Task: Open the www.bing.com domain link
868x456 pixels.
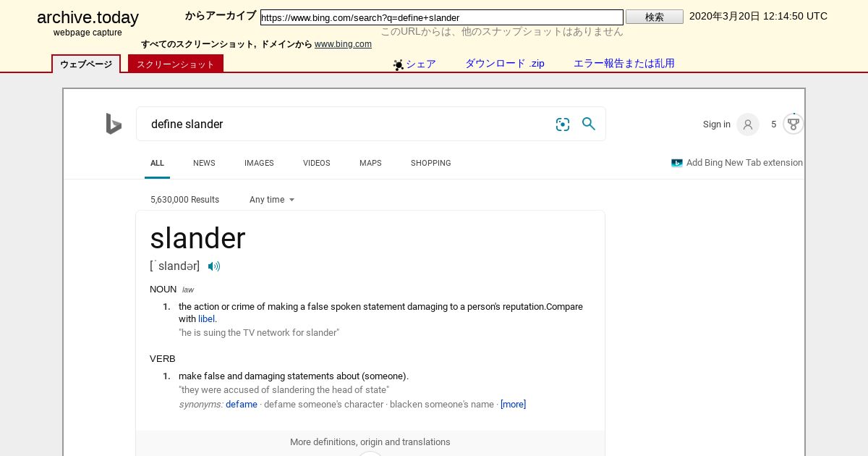Action: (x=343, y=44)
